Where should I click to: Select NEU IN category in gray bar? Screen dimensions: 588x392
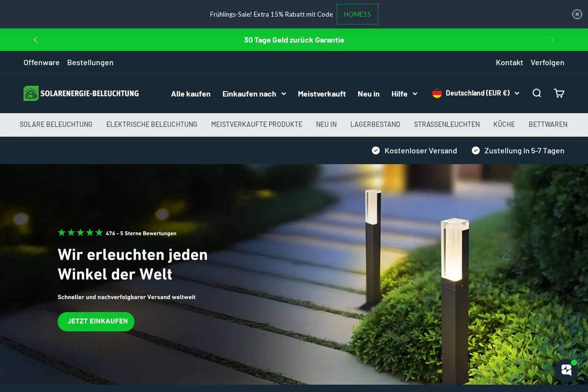(x=326, y=124)
